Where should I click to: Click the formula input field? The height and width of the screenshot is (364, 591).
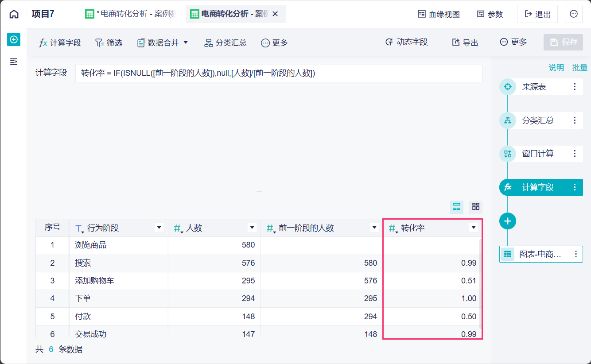tap(278, 74)
